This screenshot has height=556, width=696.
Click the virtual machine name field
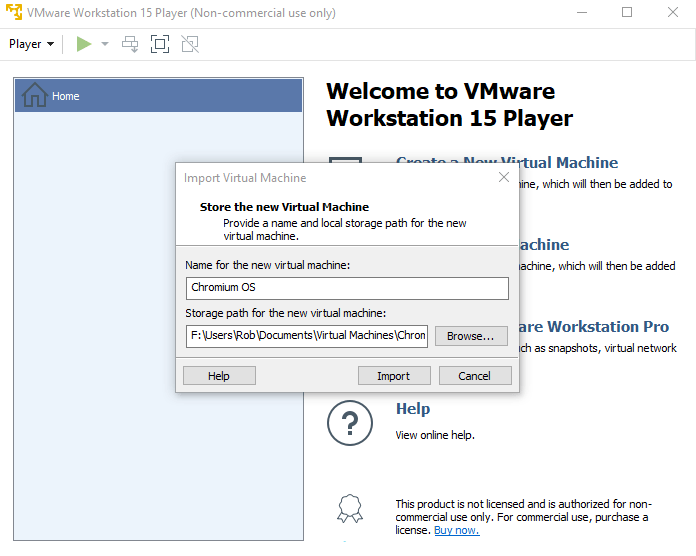(x=347, y=288)
